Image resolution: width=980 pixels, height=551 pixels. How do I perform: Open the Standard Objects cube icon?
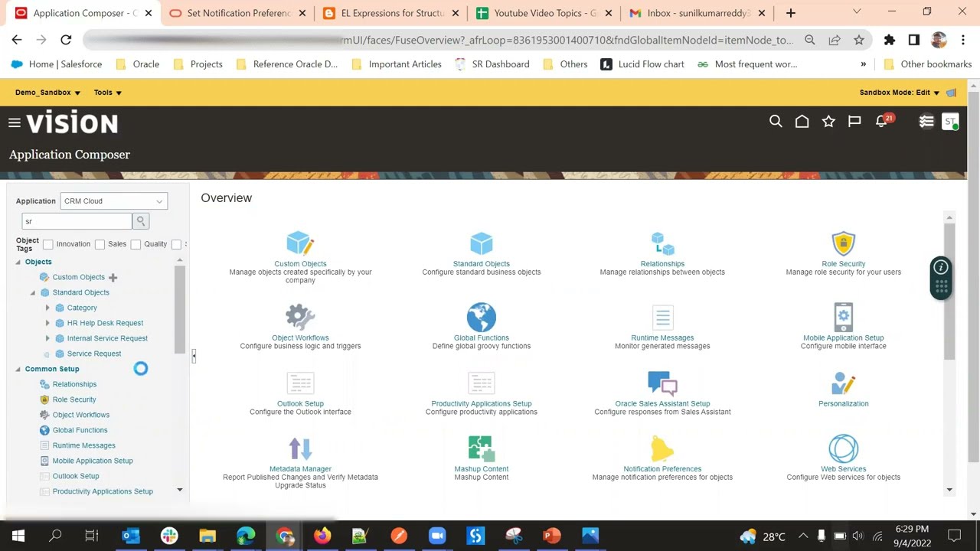tap(482, 244)
